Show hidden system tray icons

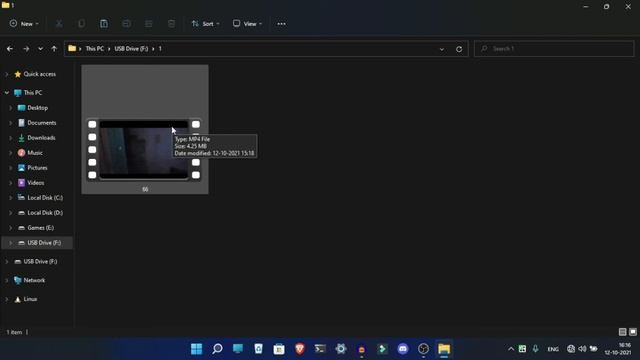pyautogui.click(x=511, y=349)
